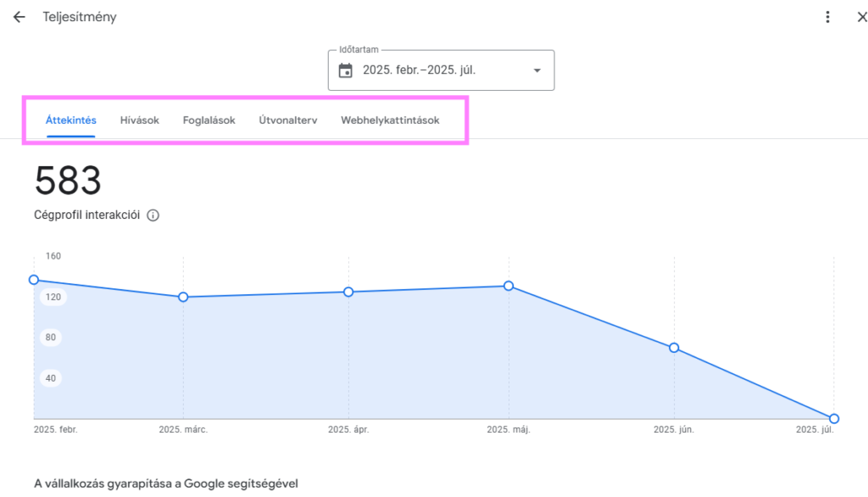Click the calendar icon in Időtartam field
This screenshot has width=868, height=497.
[346, 70]
